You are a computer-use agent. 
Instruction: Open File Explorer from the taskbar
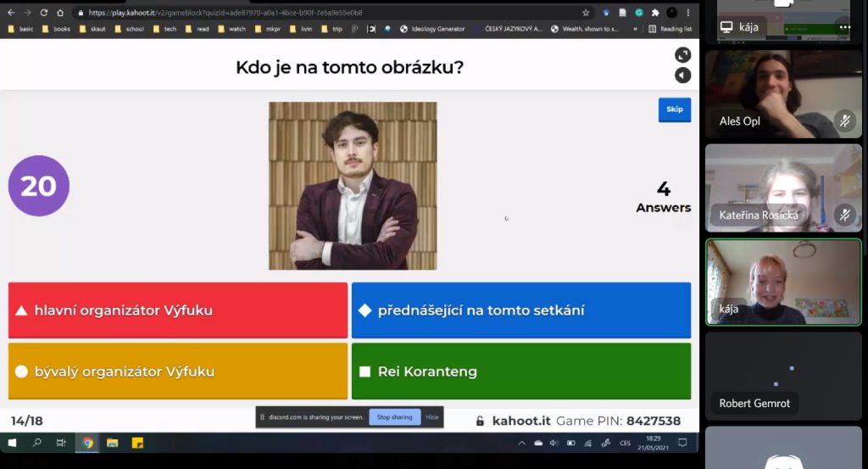point(112,443)
